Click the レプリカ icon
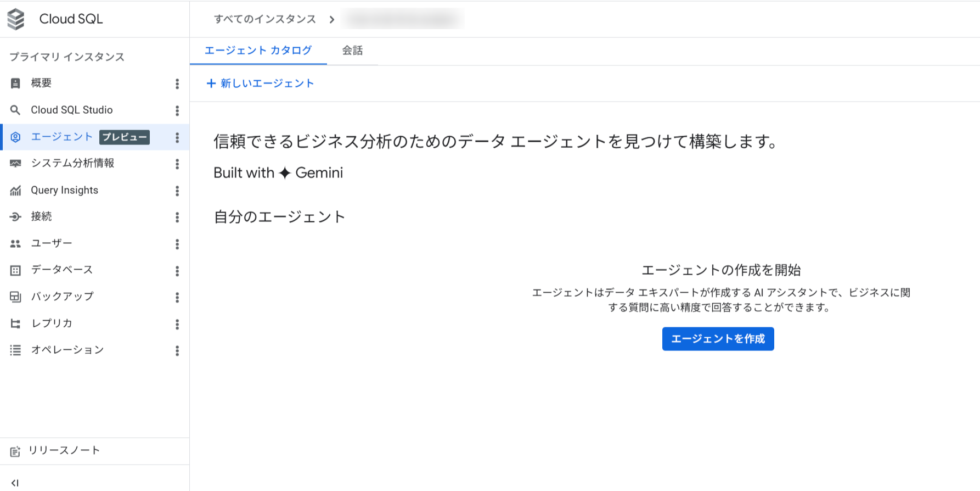 (x=15, y=324)
